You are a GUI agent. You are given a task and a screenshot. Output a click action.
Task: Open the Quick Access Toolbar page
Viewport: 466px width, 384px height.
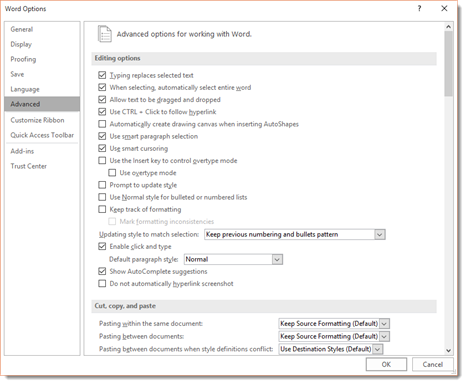(42, 135)
